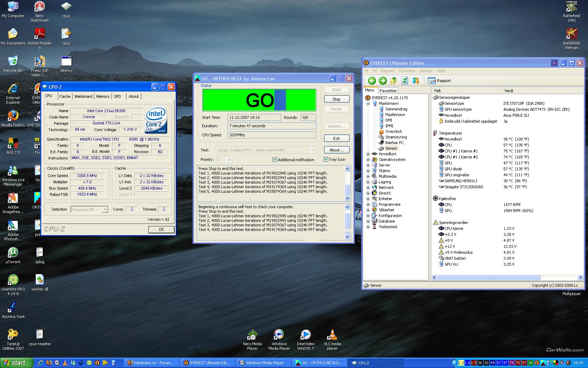Open Nero Media Player desktop icon
Image resolution: width=588 pixels, height=368 pixels.
point(252,340)
